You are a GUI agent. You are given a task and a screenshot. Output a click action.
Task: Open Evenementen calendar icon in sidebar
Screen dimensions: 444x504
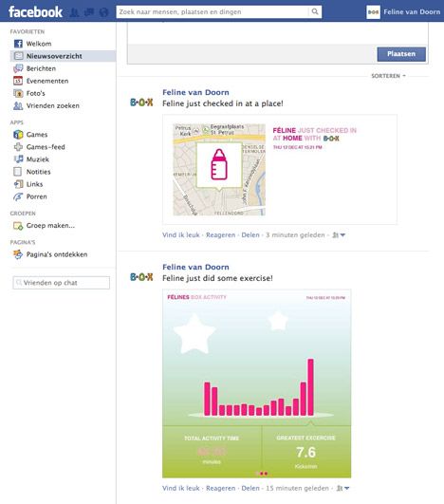pos(18,81)
